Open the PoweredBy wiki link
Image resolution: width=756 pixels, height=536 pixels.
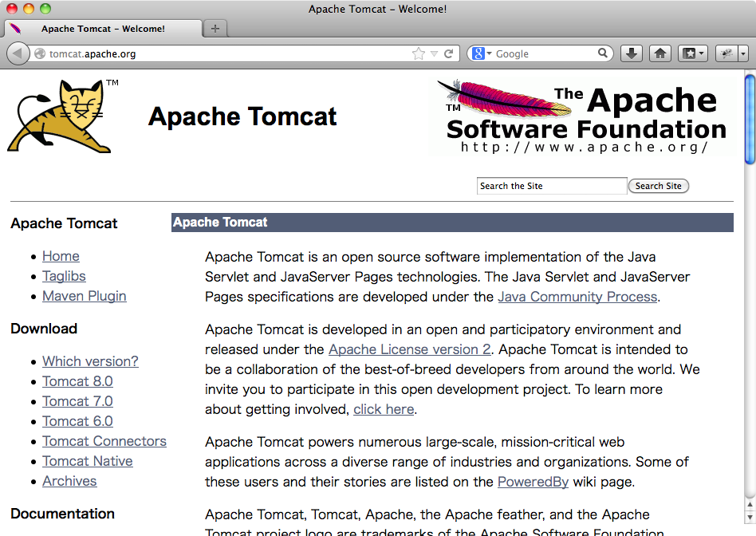pos(533,482)
